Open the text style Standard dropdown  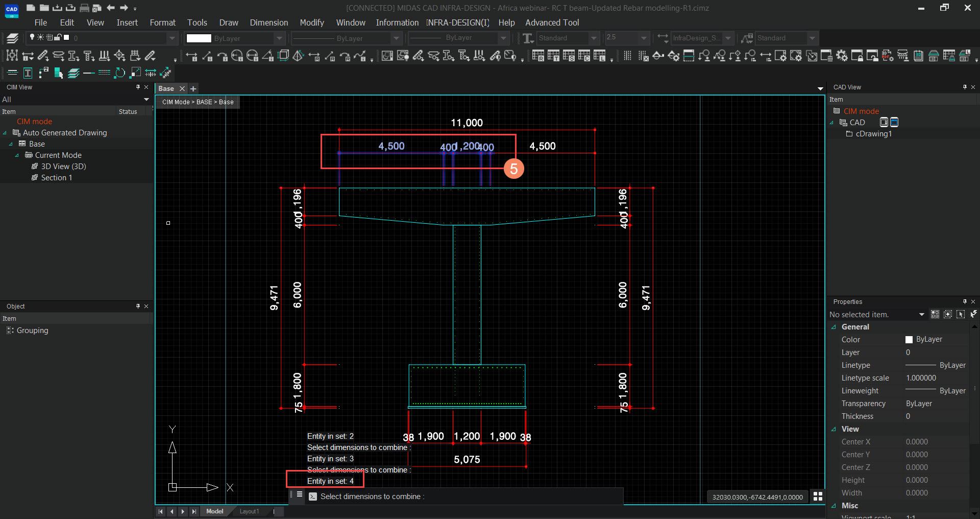coord(594,38)
